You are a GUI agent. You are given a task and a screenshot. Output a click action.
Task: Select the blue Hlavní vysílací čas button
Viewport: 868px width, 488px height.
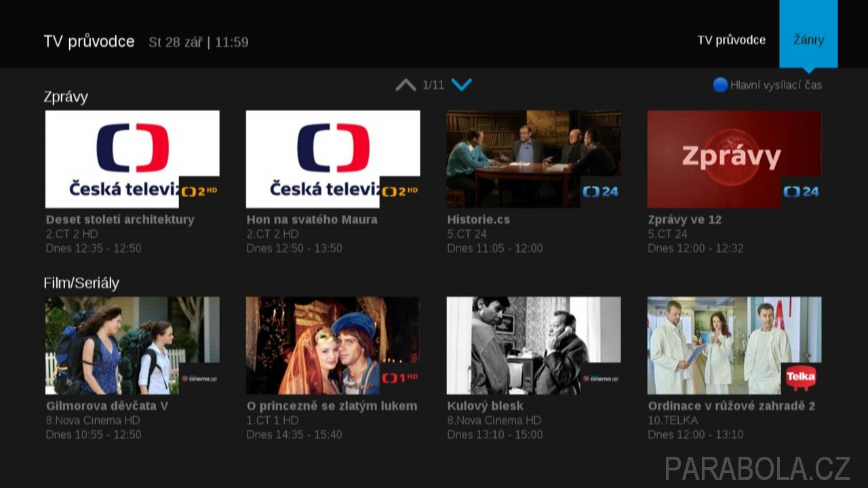pos(720,85)
